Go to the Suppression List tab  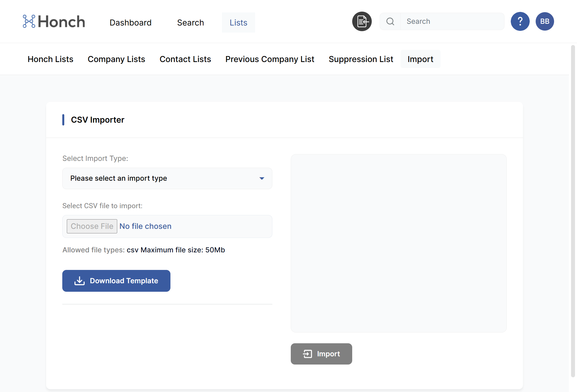361,59
